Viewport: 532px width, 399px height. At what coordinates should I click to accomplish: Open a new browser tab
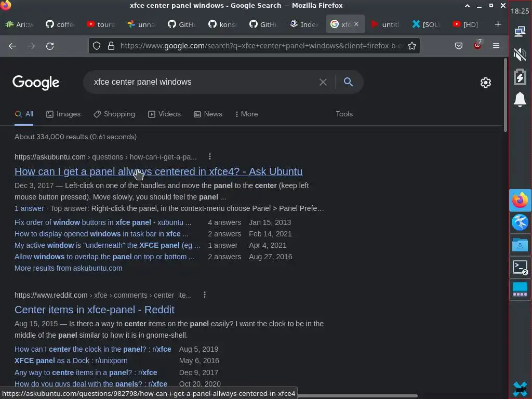[498, 24]
